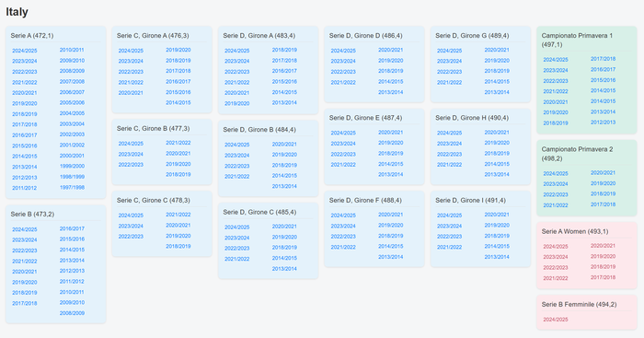
Task: Open Serie D Girone D 2023/2024 link
Action: click(x=343, y=61)
